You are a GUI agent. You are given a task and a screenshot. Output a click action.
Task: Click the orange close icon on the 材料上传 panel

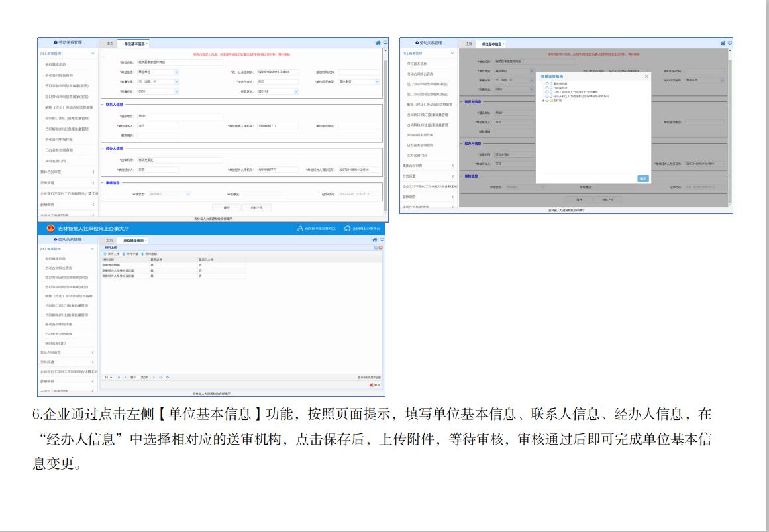[x=381, y=248]
